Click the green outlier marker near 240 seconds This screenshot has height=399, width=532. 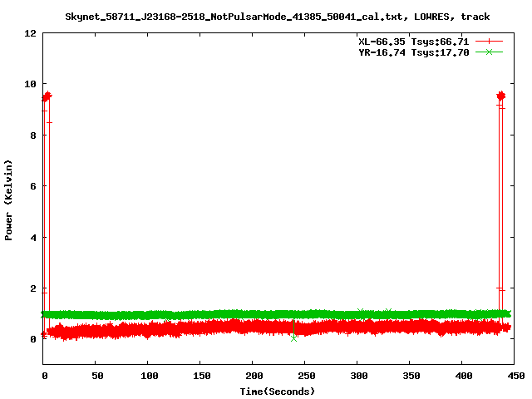pos(293,338)
